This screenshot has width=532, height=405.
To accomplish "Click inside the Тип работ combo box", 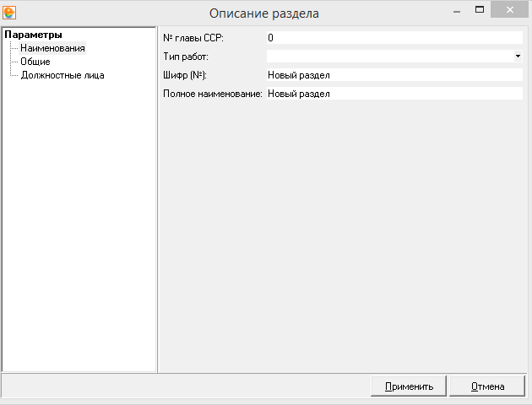I will (x=389, y=57).
